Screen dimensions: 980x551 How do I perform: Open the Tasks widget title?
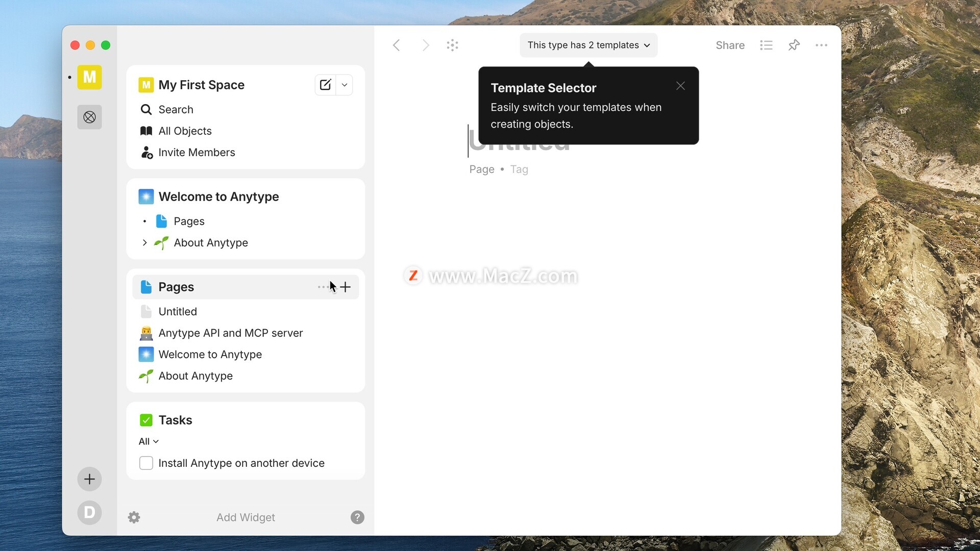point(175,420)
